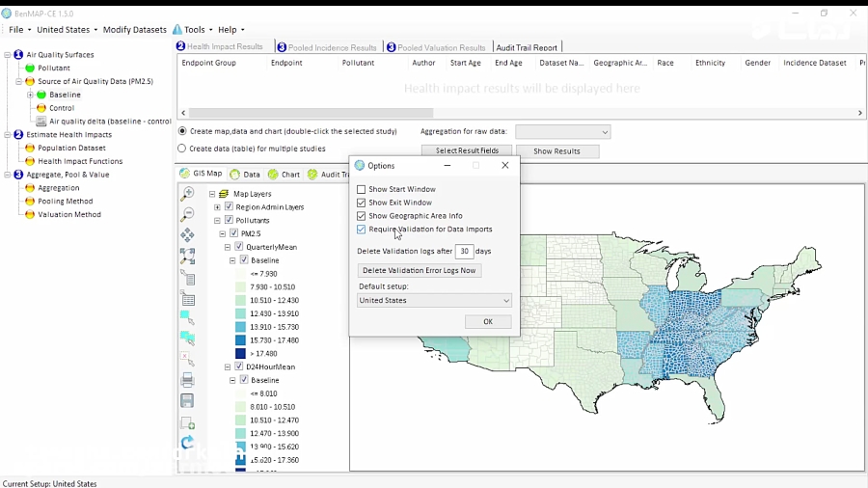Expand Region Admin Layers node
This screenshot has width=868, height=488.
(x=217, y=207)
